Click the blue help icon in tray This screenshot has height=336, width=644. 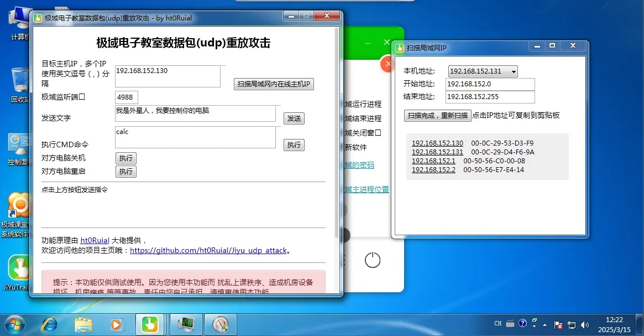tap(522, 323)
